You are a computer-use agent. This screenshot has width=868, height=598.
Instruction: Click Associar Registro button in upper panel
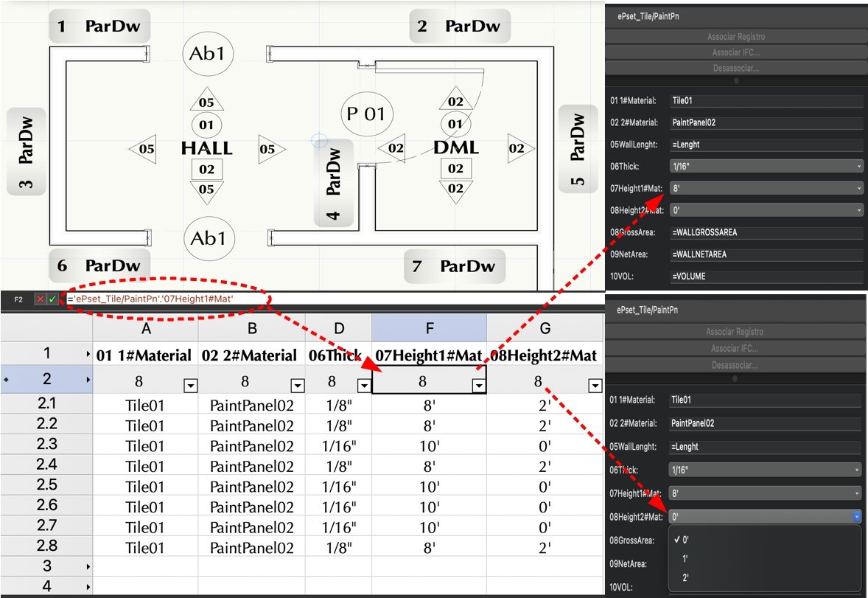pos(736,36)
